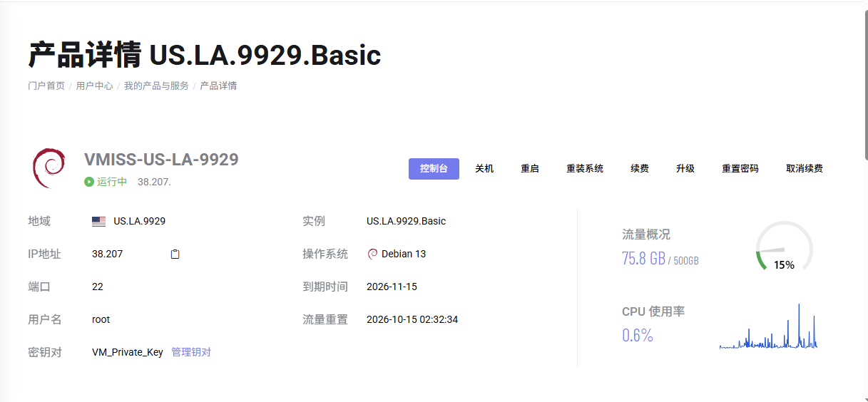
Task: Click the IP 38.207. beside the running status
Action: tap(154, 182)
